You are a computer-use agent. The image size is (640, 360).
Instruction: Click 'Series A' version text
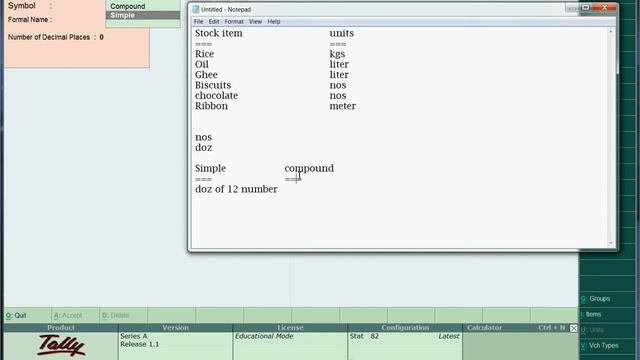(x=133, y=336)
